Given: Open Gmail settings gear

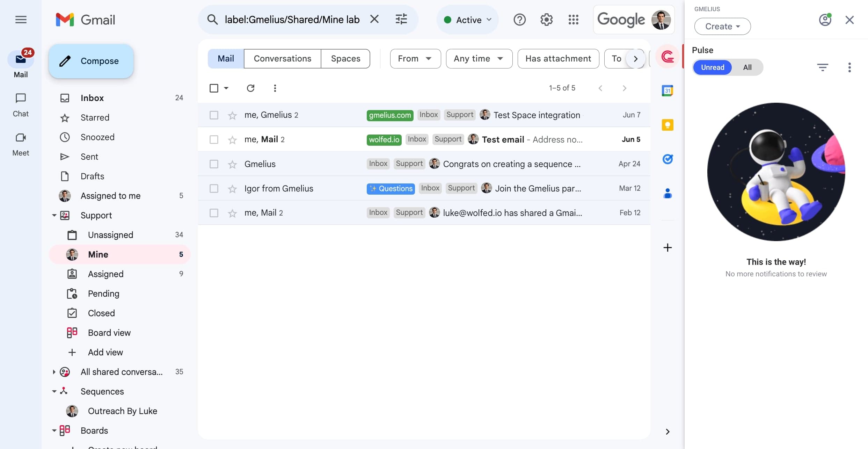Looking at the screenshot, I should [x=546, y=20].
